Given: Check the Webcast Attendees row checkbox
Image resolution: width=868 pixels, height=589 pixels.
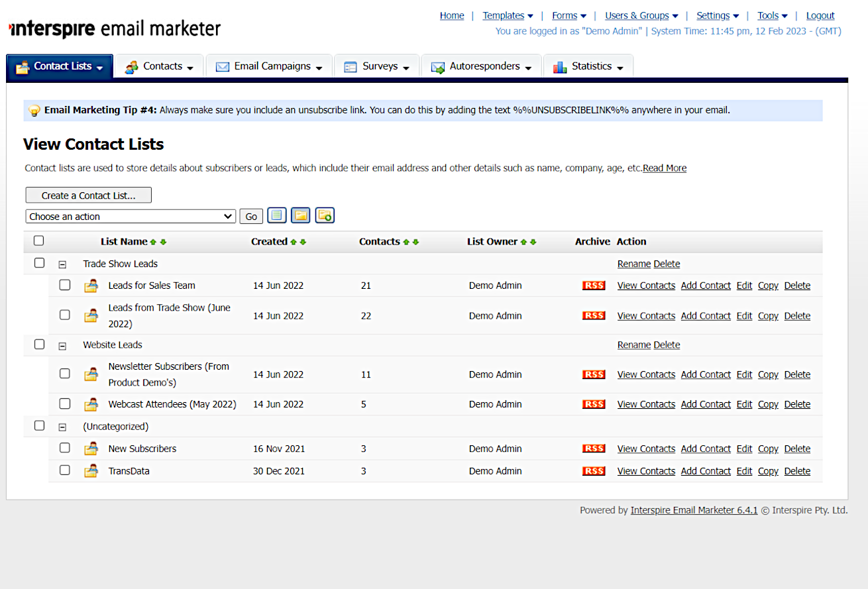Looking at the screenshot, I should 64,403.
